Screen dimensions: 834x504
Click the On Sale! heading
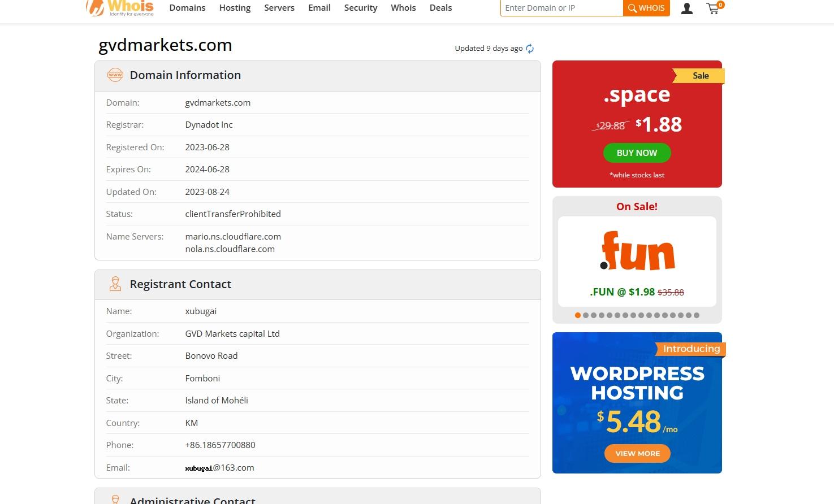[x=637, y=206]
